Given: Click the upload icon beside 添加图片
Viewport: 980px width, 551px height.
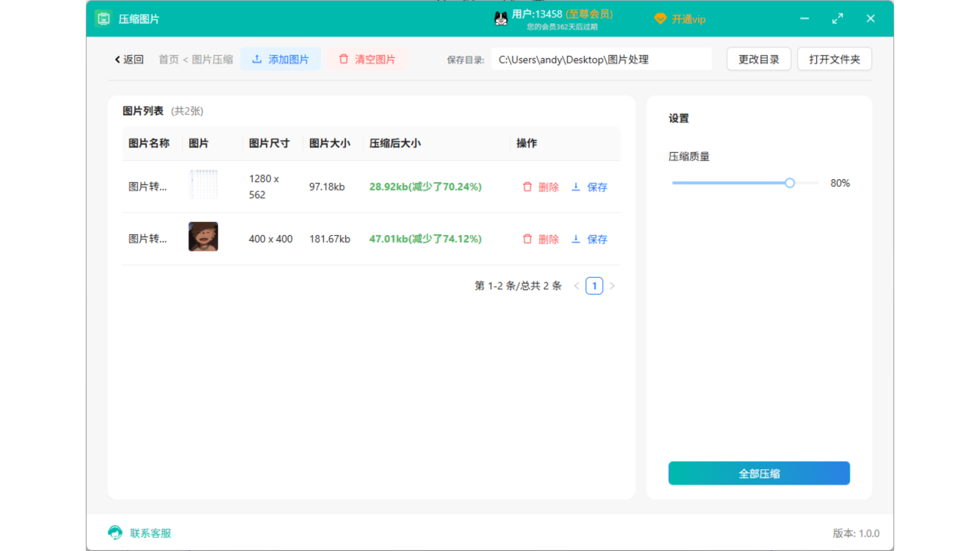Looking at the screenshot, I should click(256, 59).
